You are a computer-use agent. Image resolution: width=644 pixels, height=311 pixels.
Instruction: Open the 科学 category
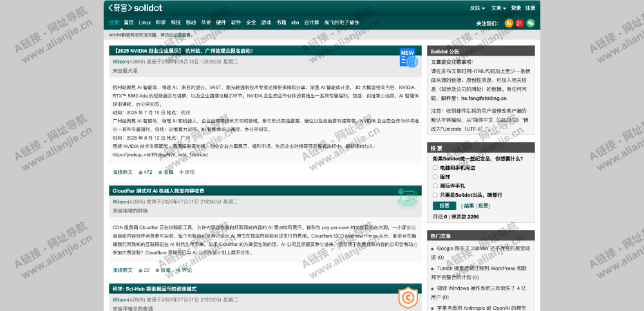point(160,23)
